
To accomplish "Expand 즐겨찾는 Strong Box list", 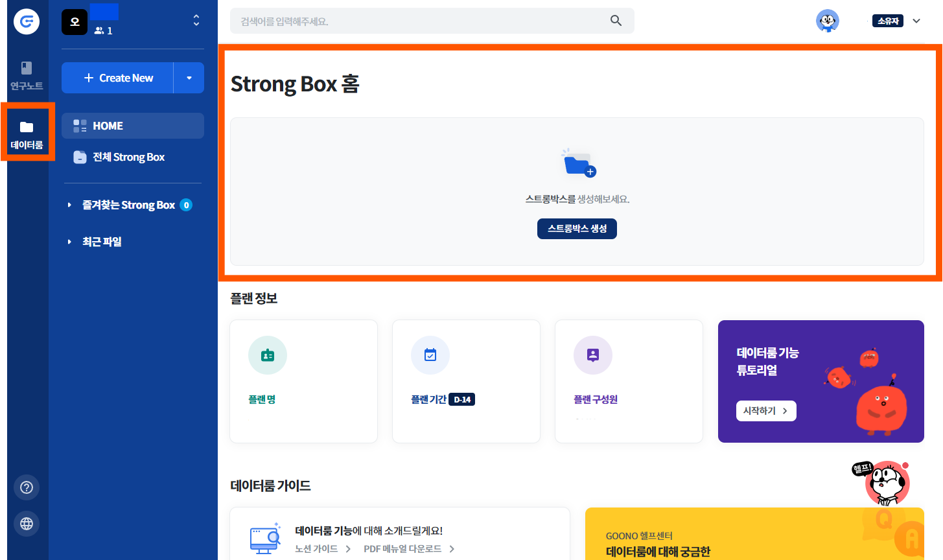I will tap(69, 205).
